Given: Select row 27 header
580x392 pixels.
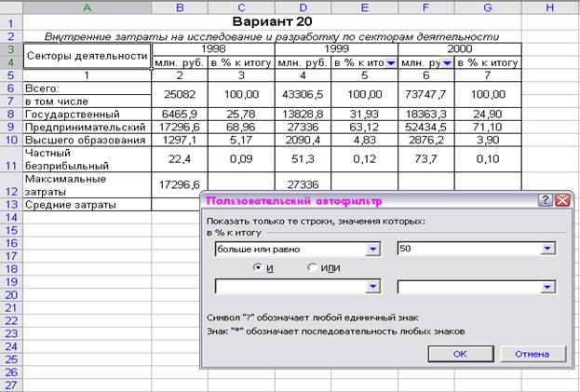Looking at the screenshot, I should click(x=11, y=385).
